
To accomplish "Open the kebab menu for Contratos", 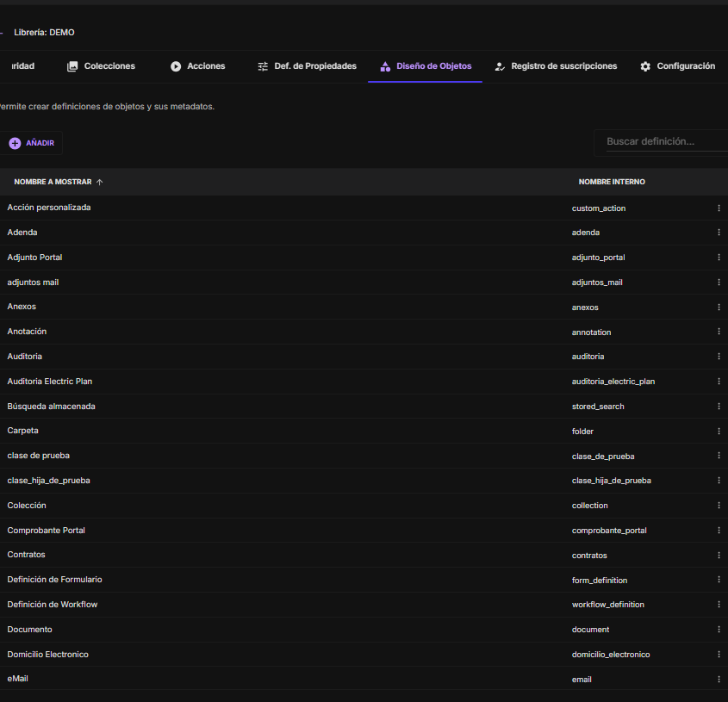I will click(x=719, y=556).
